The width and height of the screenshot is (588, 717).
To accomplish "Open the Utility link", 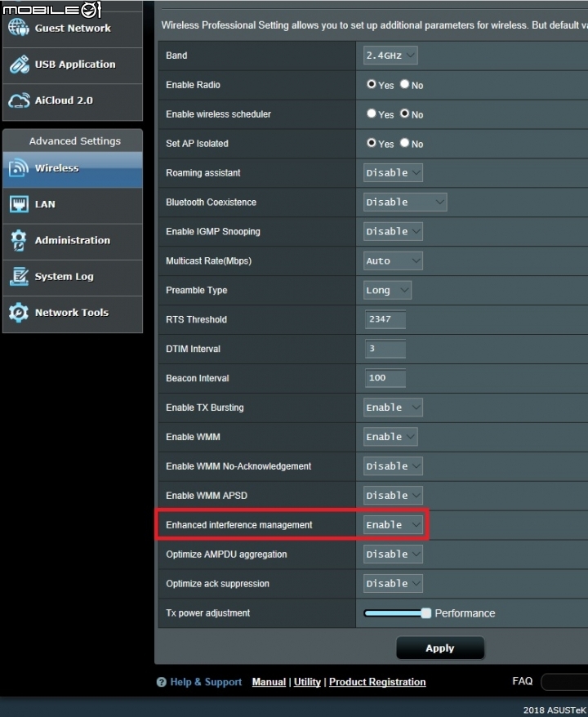I will point(307,682).
